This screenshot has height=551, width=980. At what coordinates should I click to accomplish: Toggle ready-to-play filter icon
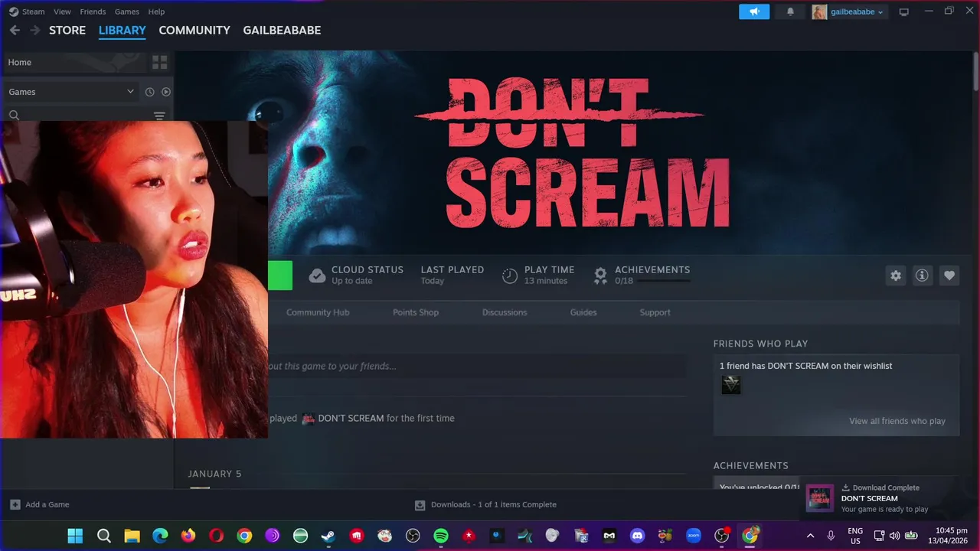pyautogui.click(x=166, y=92)
